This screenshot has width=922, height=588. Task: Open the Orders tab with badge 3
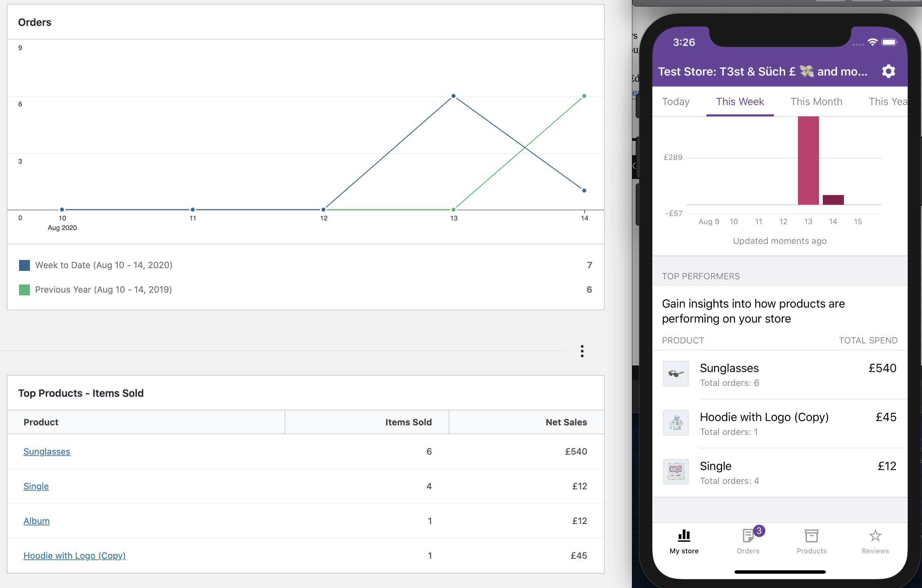coord(748,541)
